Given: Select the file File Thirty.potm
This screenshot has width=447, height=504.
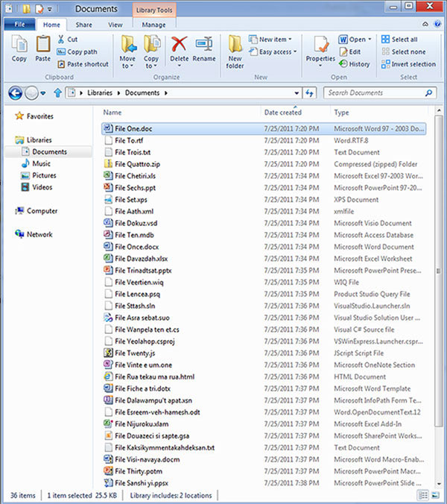Looking at the screenshot, I should click(264, 471).
